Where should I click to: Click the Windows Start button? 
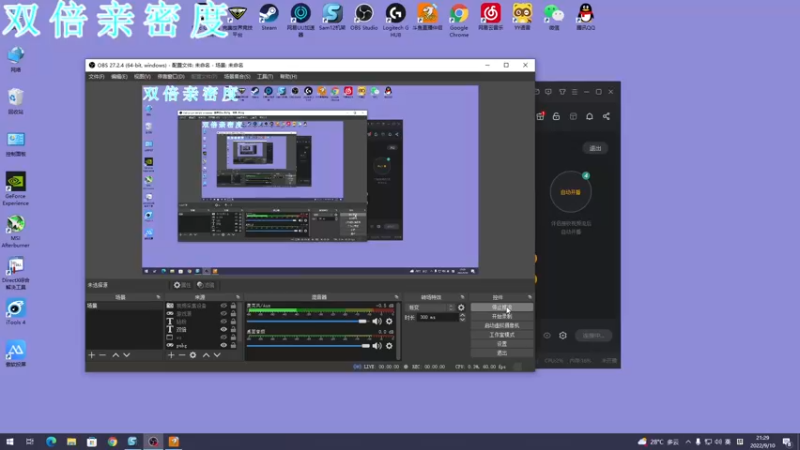click(10, 442)
